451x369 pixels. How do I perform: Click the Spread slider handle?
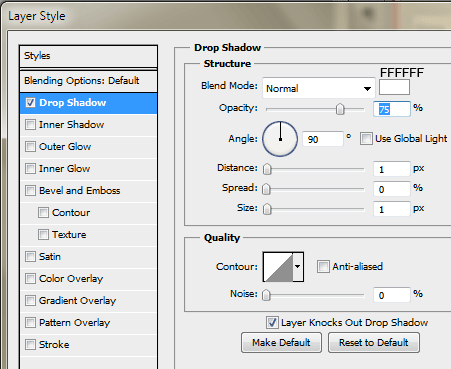click(266, 189)
